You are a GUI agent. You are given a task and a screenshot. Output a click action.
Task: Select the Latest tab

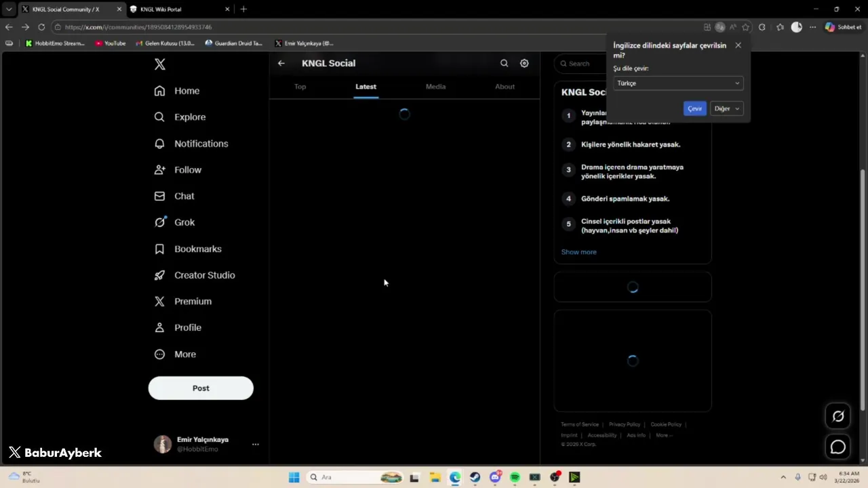tap(366, 87)
